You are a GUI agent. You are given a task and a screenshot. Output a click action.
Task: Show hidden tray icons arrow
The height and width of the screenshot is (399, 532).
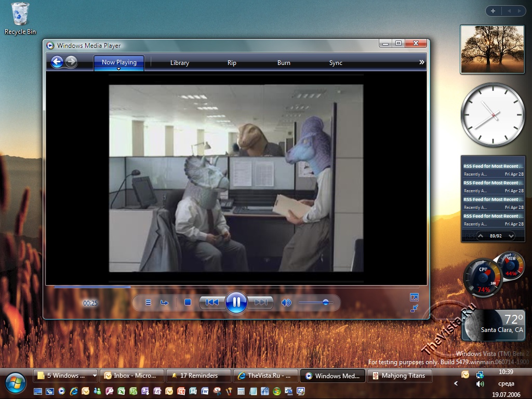(456, 383)
